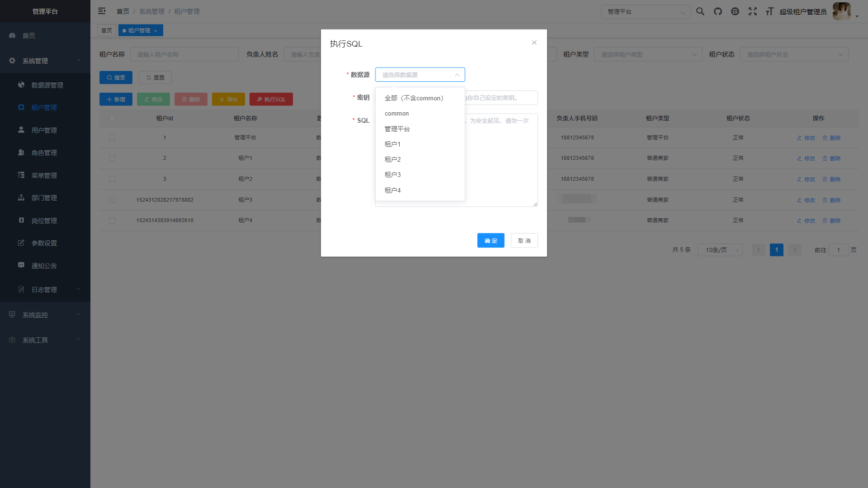Open the GitHub source code icon
The height and width of the screenshot is (488, 868).
coord(718,11)
